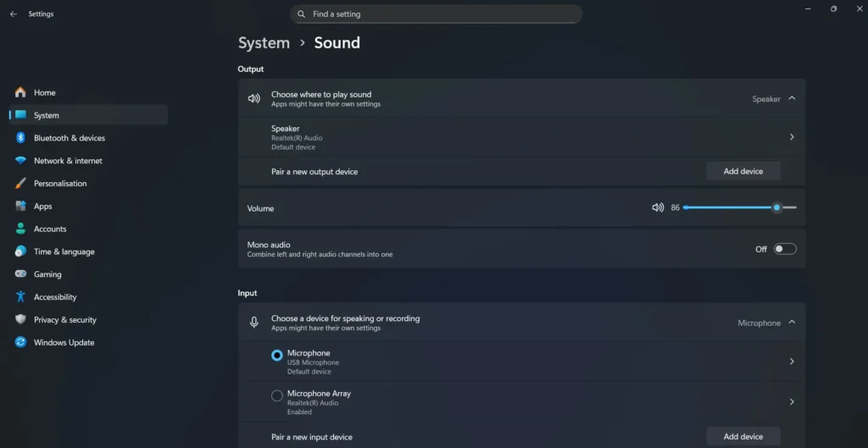The image size is (868, 448).
Task: Collapse the output device list chevron
Action: (792, 98)
